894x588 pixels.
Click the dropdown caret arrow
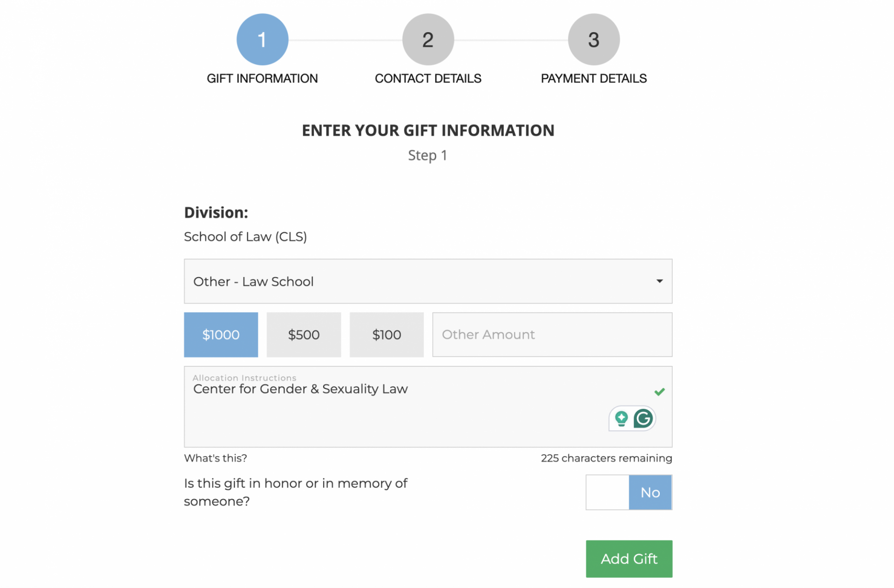pos(659,281)
